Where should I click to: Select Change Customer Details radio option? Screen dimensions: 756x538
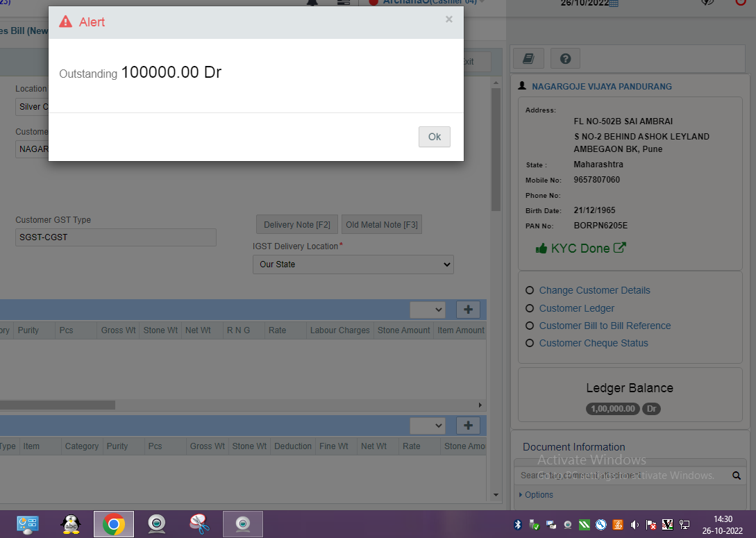click(530, 290)
